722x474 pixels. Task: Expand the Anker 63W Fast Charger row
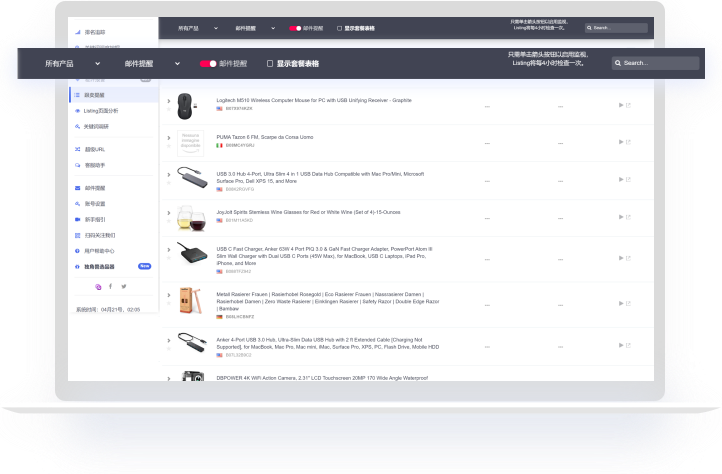tap(169, 249)
